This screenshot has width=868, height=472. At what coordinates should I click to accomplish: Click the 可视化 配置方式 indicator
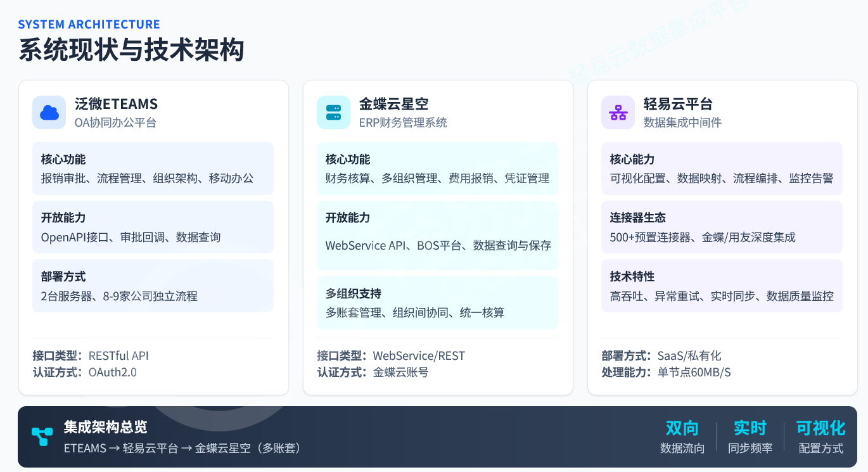click(x=820, y=437)
